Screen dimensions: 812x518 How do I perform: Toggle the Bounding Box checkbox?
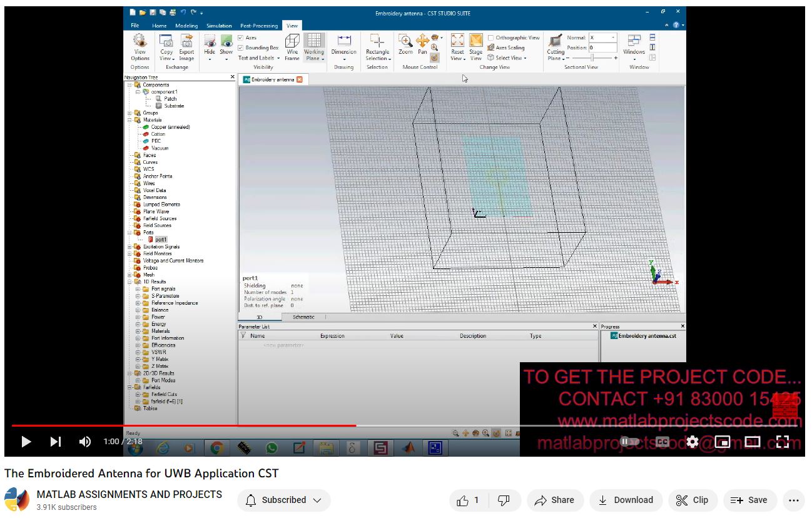pyautogui.click(x=241, y=48)
